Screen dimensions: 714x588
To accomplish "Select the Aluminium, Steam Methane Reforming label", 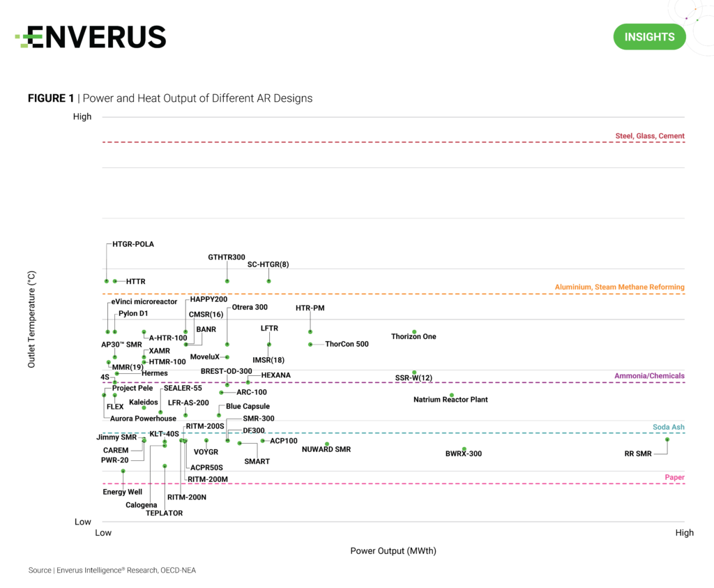I will pyautogui.click(x=619, y=287).
